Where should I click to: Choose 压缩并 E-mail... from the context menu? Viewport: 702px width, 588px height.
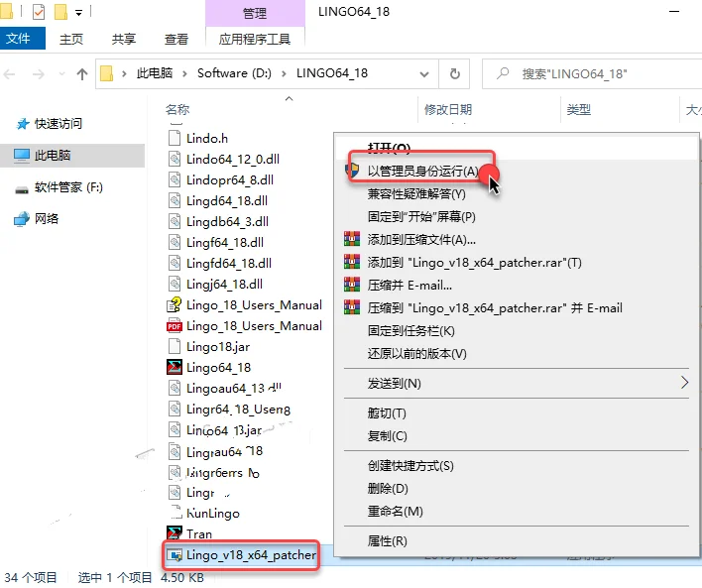click(409, 286)
